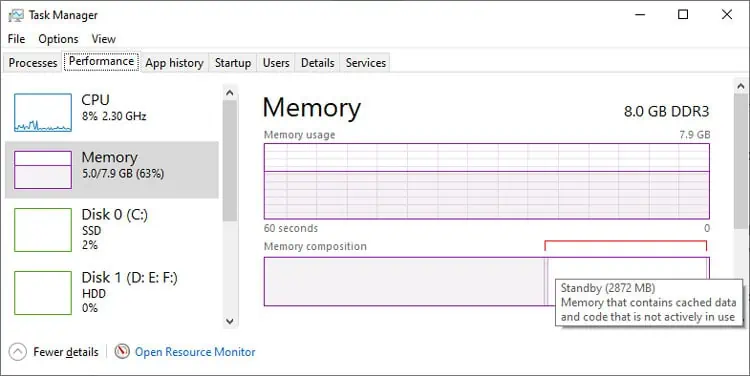The width and height of the screenshot is (750, 376).
Task: Click the resource list scrollbar thumb
Action: point(230,161)
